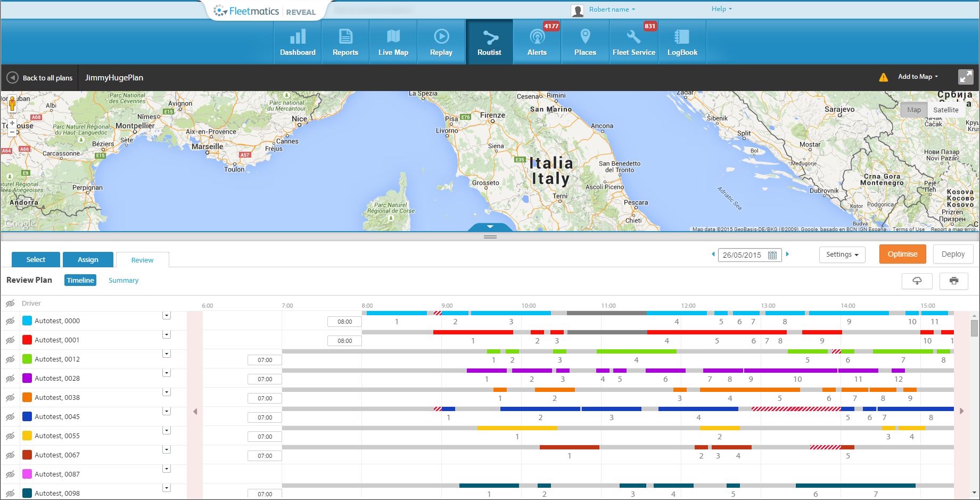Toggle visibility for Autotest, 0038
980x500 pixels.
10,398
